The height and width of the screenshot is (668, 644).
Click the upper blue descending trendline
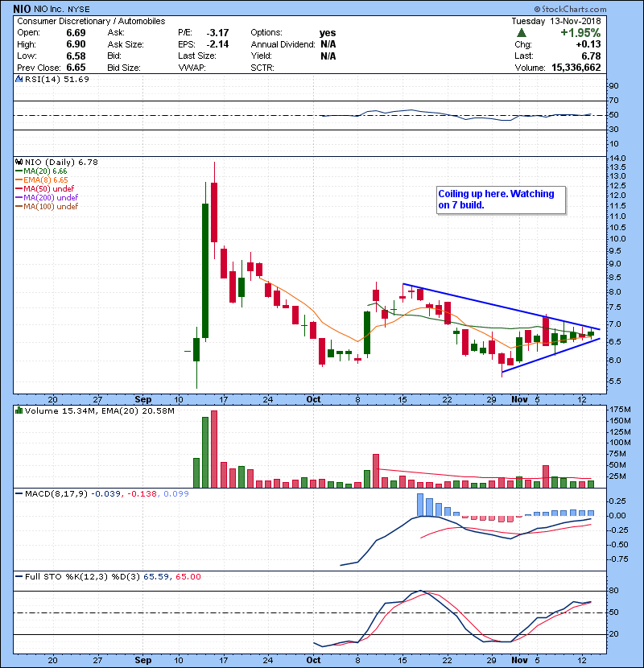click(502, 307)
